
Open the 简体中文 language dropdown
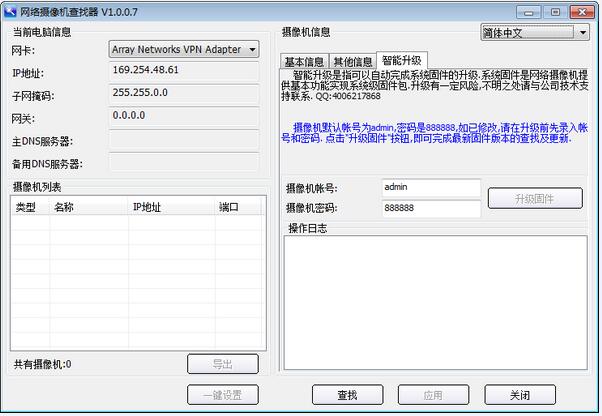click(x=535, y=33)
